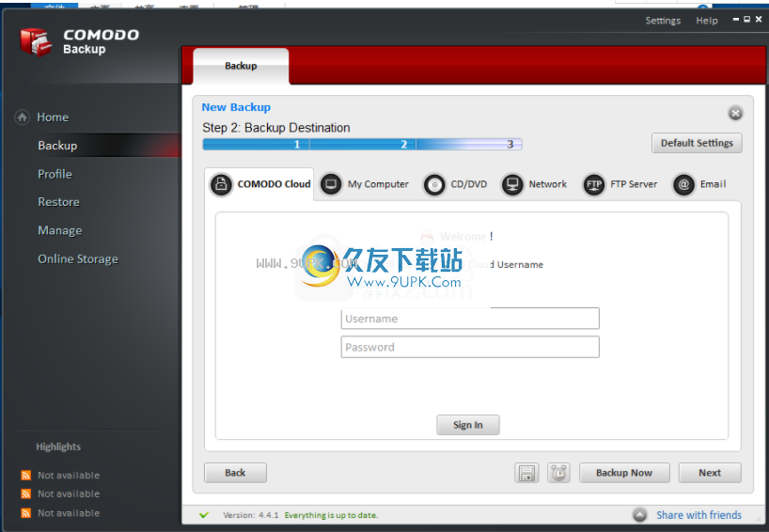Viewport: 769px width, 532px height.
Task: Go to the Profile section
Action: point(55,174)
